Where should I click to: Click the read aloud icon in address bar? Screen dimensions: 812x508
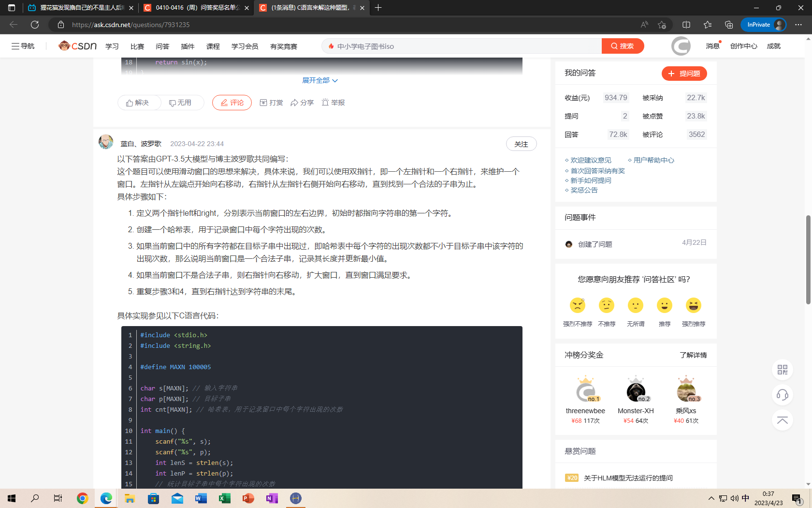click(x=644, y=25)
